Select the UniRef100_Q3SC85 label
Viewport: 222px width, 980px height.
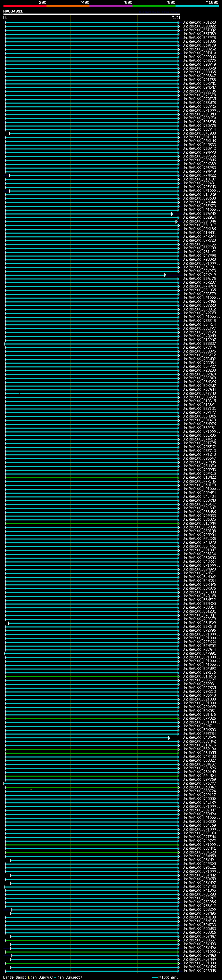pyautogui.click(x=199, y=91)
